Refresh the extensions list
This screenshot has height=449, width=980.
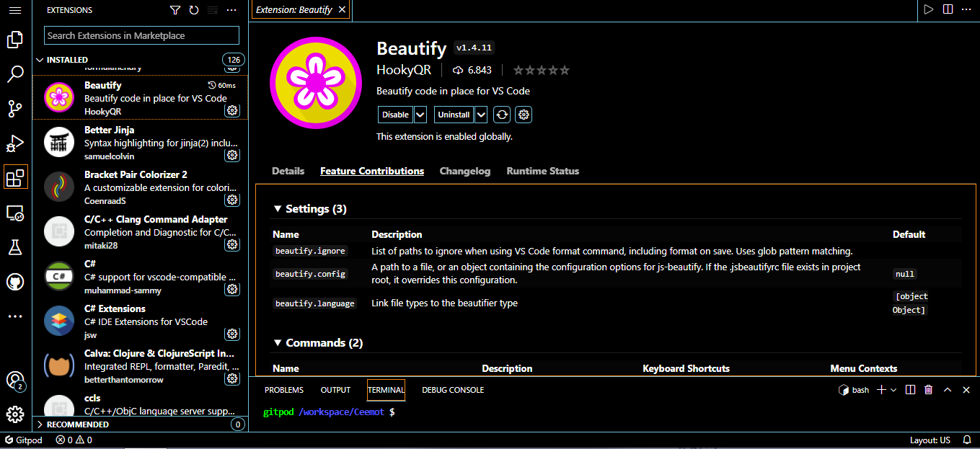(x=194, y=10)
